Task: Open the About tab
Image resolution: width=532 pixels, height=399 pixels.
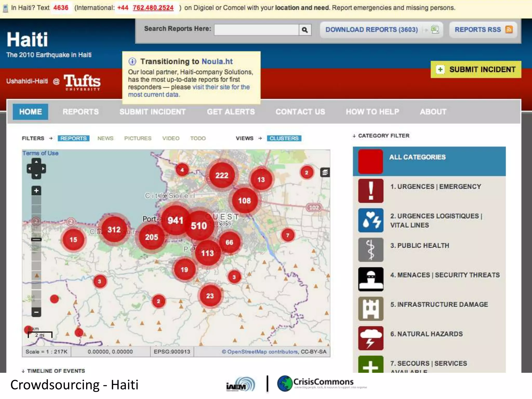Action: point(433,112)
